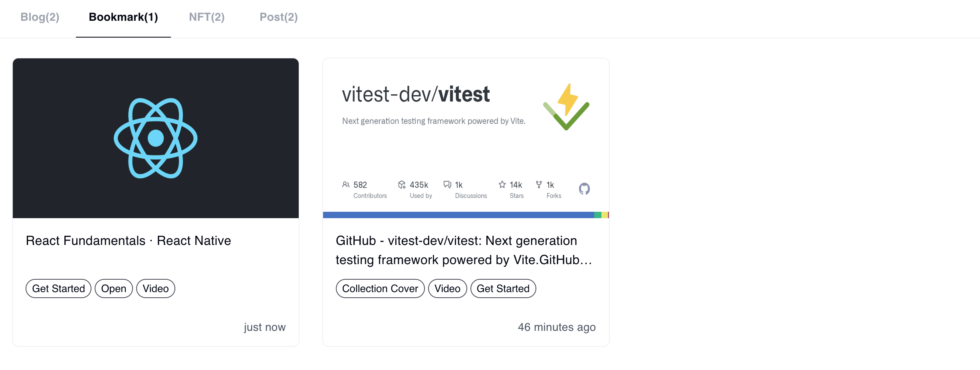The height and width of the screenshot is (370, 980).
Task: Open the React Fundamentals · React Native title
Action: (x=128, y=241)
